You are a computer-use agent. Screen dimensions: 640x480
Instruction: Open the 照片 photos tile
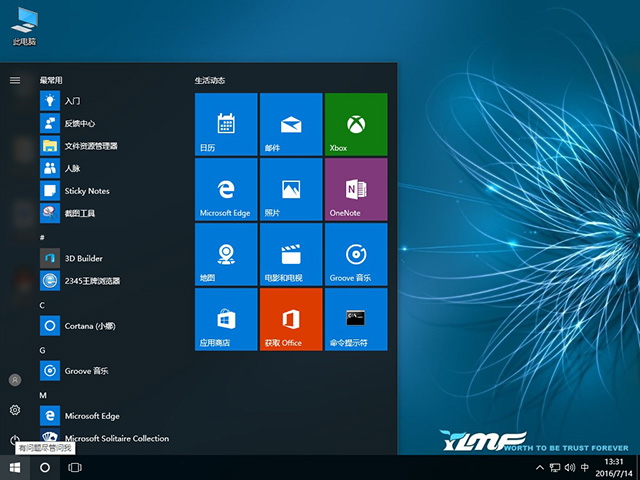pyautogui.click(x=290, y=189)
